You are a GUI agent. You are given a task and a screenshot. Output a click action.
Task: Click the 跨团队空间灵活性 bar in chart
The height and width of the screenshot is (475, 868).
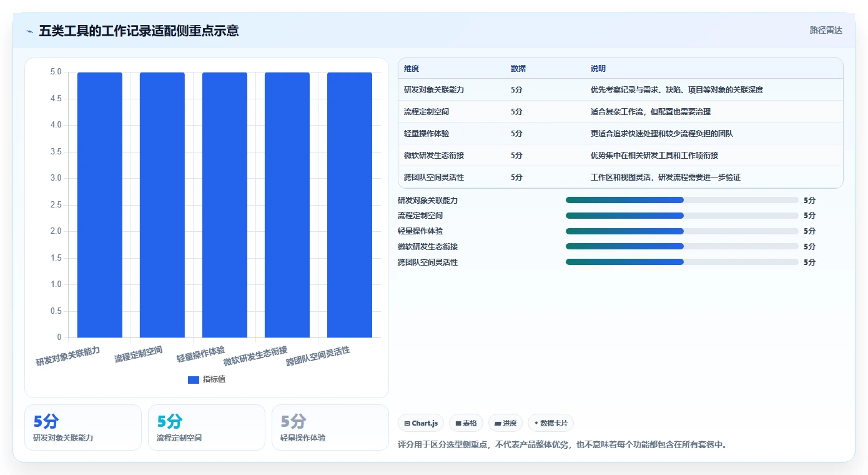350,205
